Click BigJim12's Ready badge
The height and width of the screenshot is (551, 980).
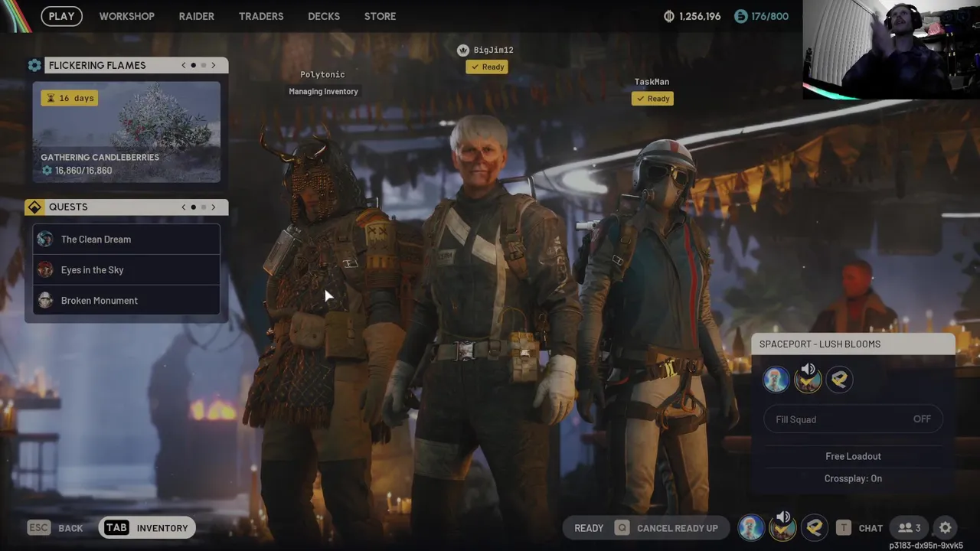tap(488, 67)
